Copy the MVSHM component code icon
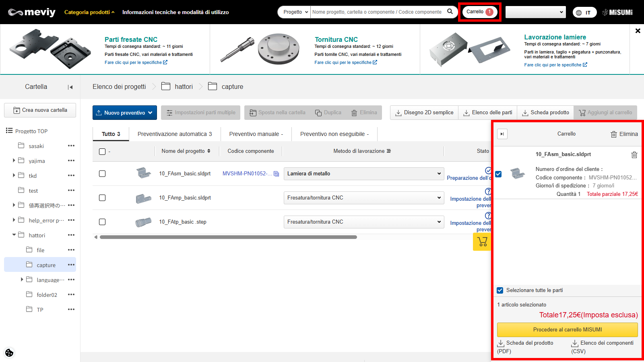Screen dimensions: 644x362 (276, 174)
